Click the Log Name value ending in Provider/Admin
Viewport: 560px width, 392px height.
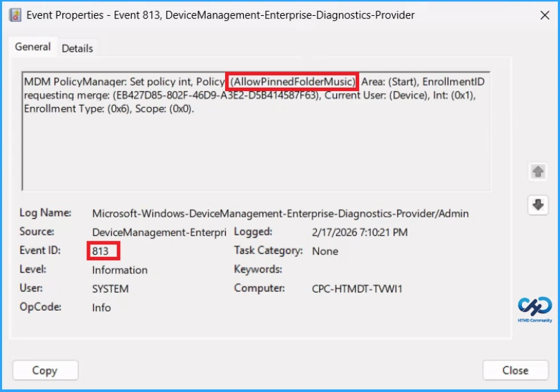point(280,213)
